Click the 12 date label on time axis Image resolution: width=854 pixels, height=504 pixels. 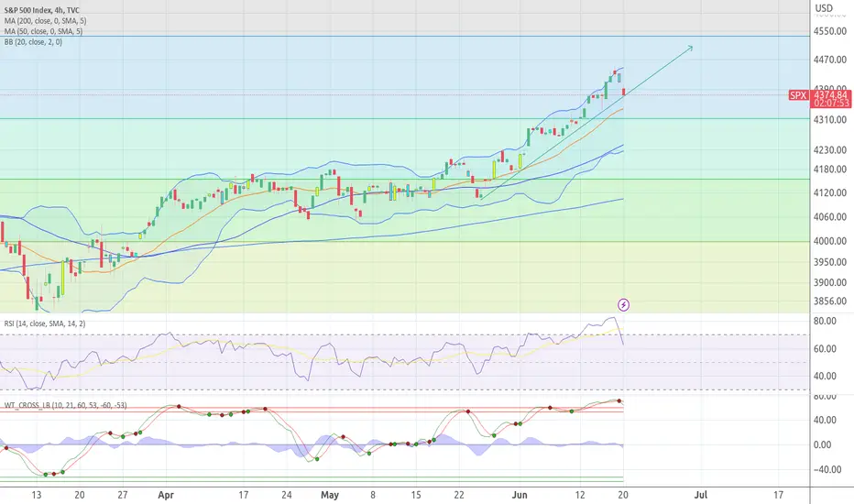(x=580, y=495)
